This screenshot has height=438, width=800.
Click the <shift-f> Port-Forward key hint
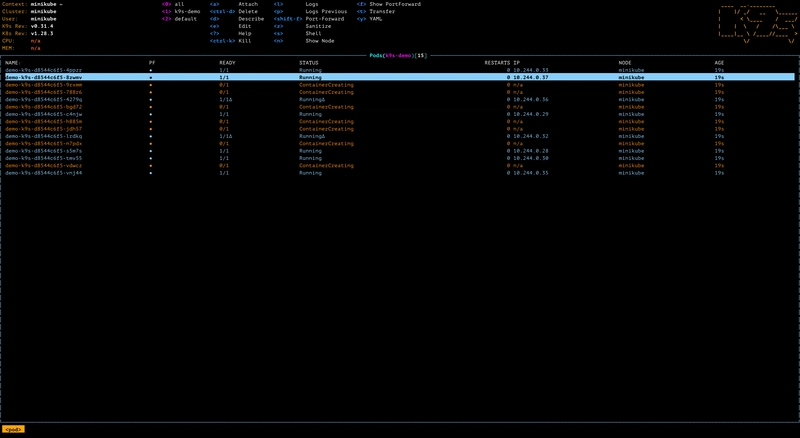[x=288, y=19]
